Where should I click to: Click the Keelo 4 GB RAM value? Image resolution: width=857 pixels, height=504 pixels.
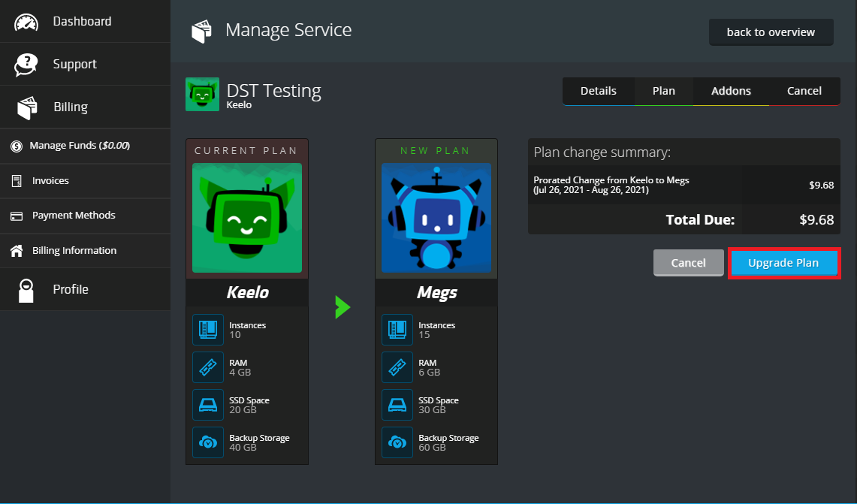[x=240, y=373]
